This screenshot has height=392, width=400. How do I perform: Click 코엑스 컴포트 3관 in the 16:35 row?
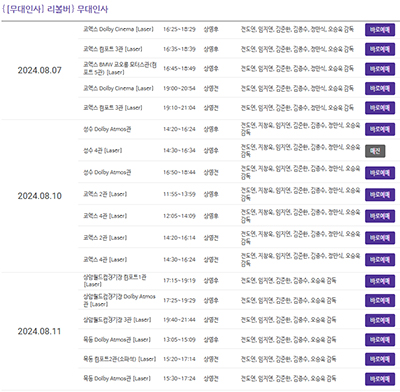113,49
